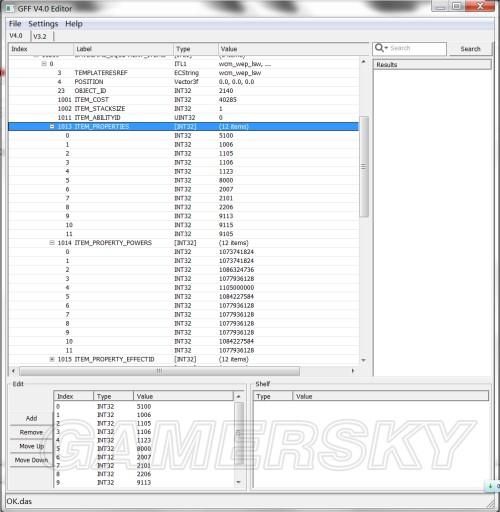Select the ITEM_COST row
The height and width of the screenshot is (512, 500).
pyautogui.click(x=183, y=100)
